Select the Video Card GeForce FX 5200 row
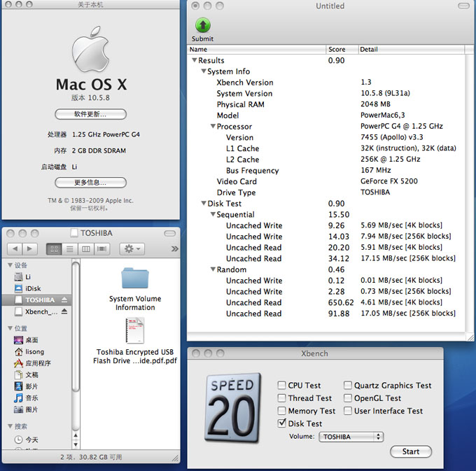 tap(325, 181)
